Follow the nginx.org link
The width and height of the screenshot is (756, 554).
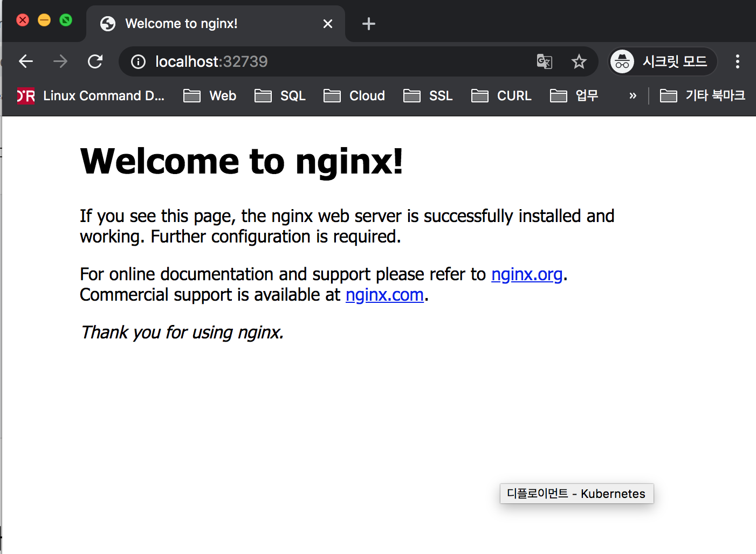527,274
